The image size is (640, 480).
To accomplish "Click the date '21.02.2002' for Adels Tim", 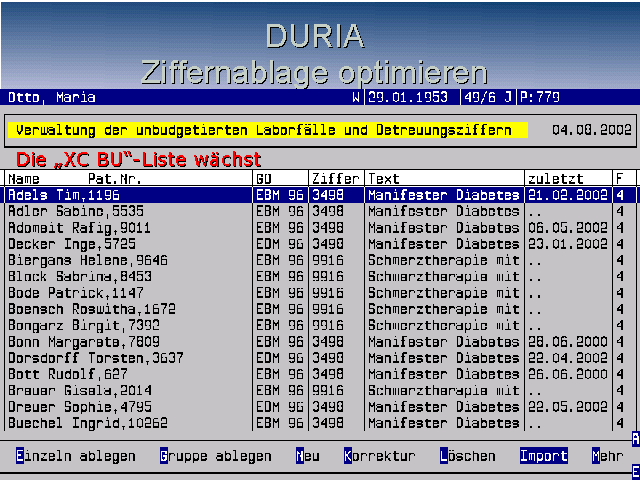I will (568, 195).
